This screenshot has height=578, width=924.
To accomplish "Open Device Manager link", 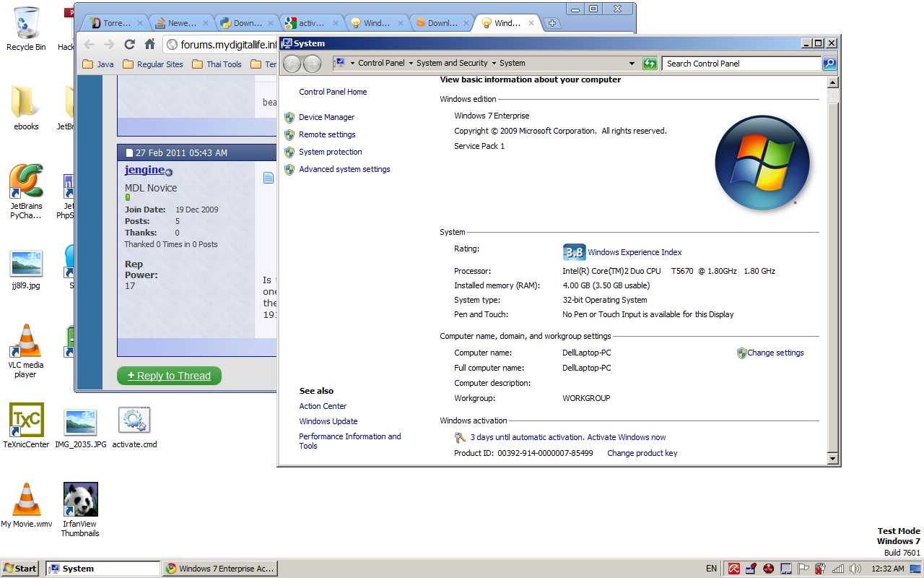I will pos(327,117).
